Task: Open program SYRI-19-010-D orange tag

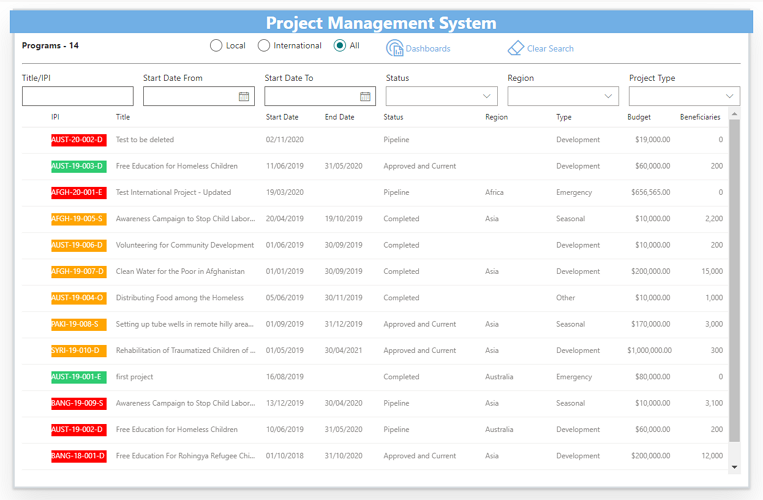Action: (79, 351)
